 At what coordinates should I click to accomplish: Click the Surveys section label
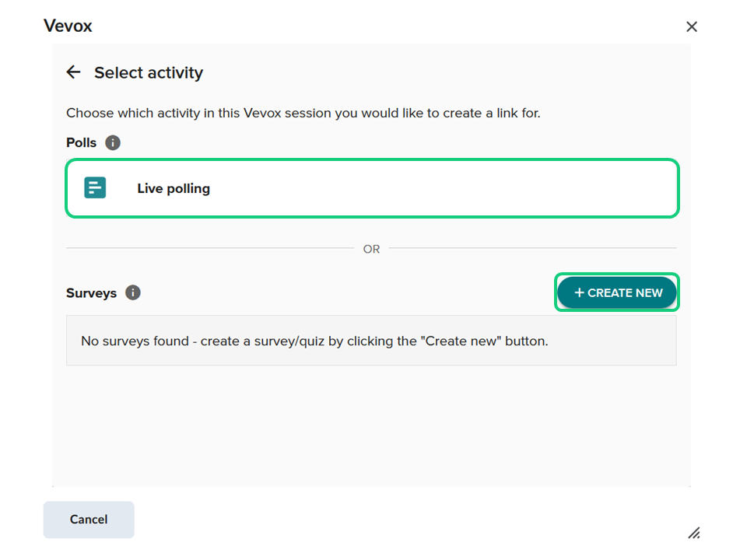[91, 293]
